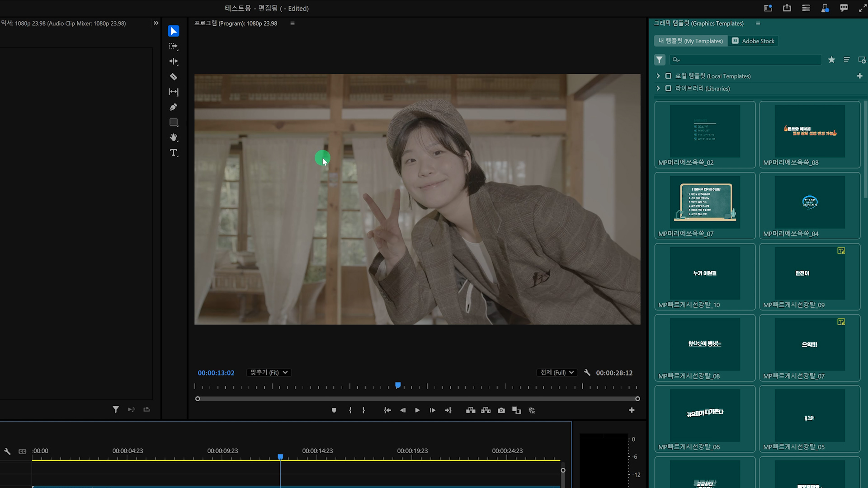Screen dimensions: 868x488
Task: Select the Rectangle tool
Action: tap(174, 122)
